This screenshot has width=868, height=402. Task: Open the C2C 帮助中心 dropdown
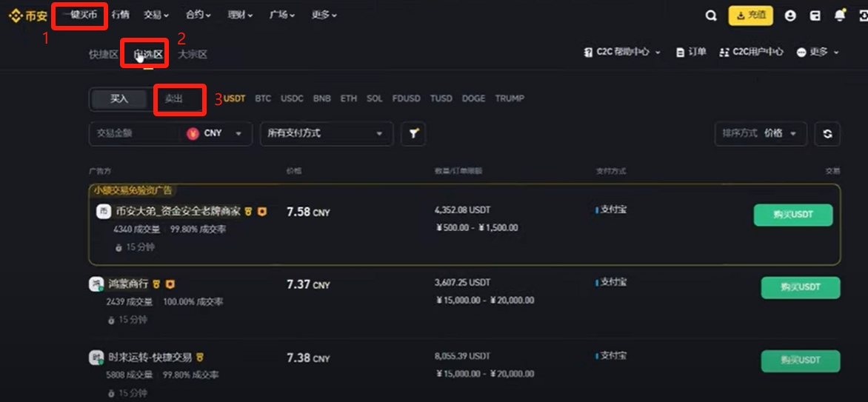coord(622,52)
